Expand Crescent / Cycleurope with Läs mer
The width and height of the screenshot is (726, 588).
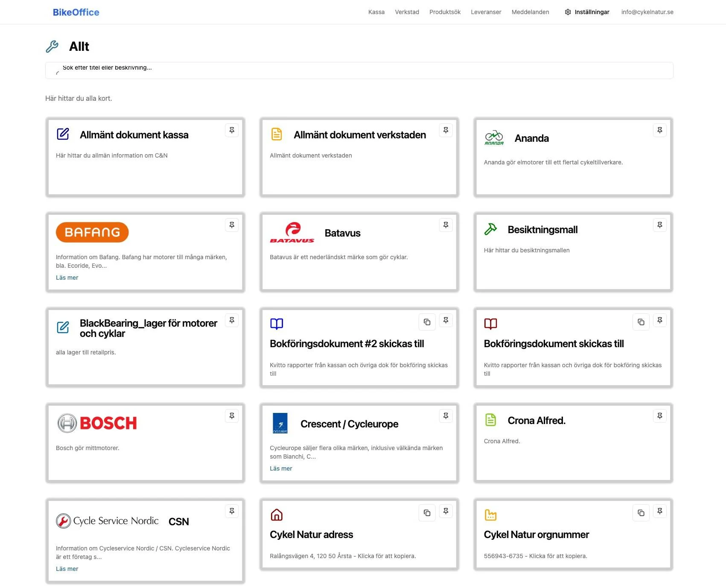tap(281, 468)
